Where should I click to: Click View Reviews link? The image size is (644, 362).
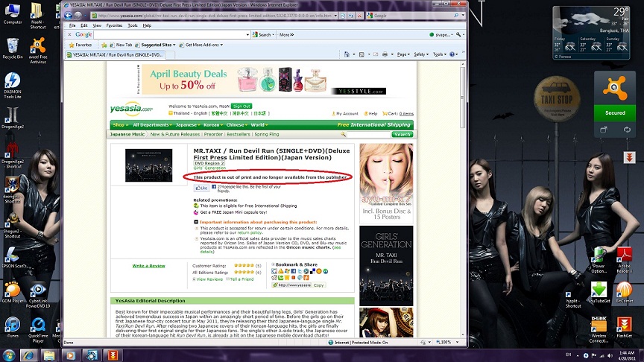(x=208, y=279)
